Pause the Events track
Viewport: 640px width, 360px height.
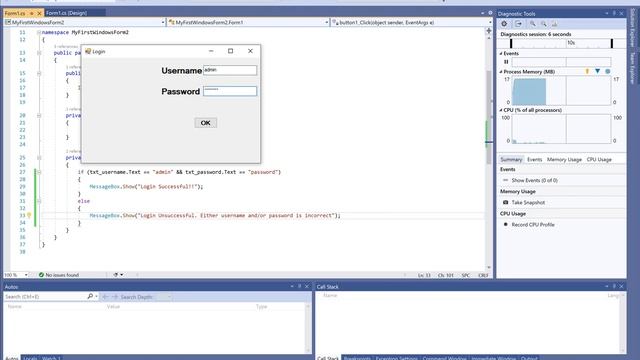[506, 62]
